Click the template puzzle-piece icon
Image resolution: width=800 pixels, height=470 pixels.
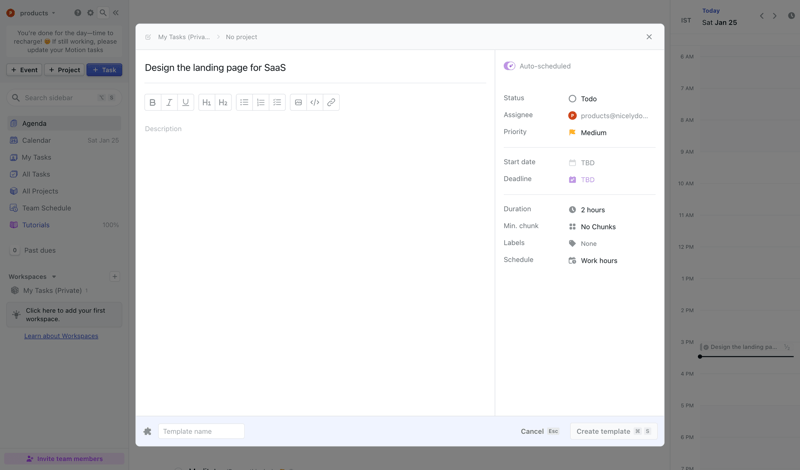click(x=147, y=431)
